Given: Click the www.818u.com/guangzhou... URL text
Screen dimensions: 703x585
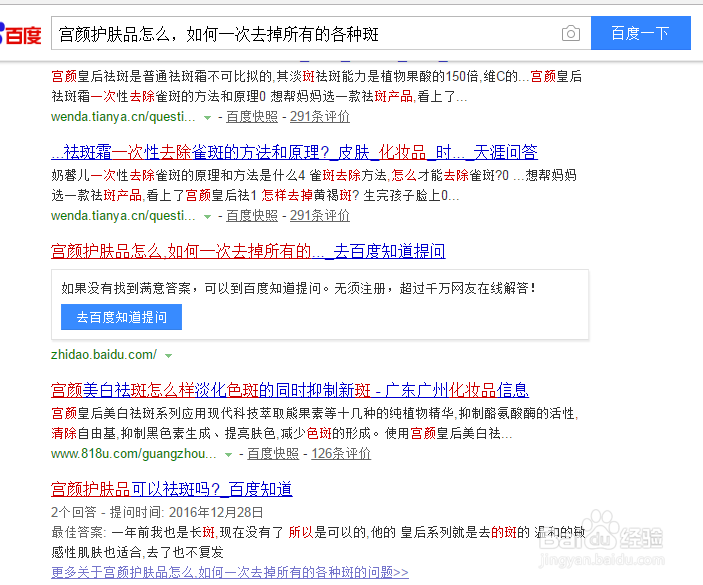Looking at the screenshot, I should tap(134, 454).
